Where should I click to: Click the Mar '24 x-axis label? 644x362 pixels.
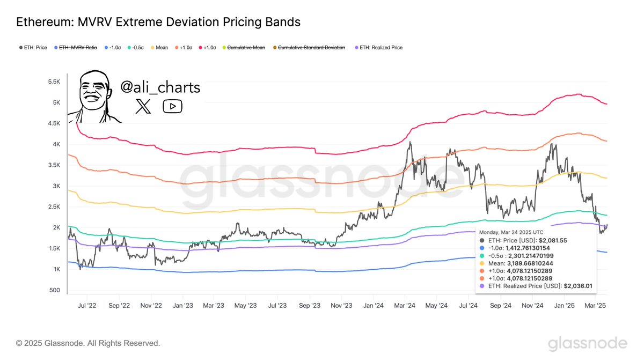pos(405,305)
